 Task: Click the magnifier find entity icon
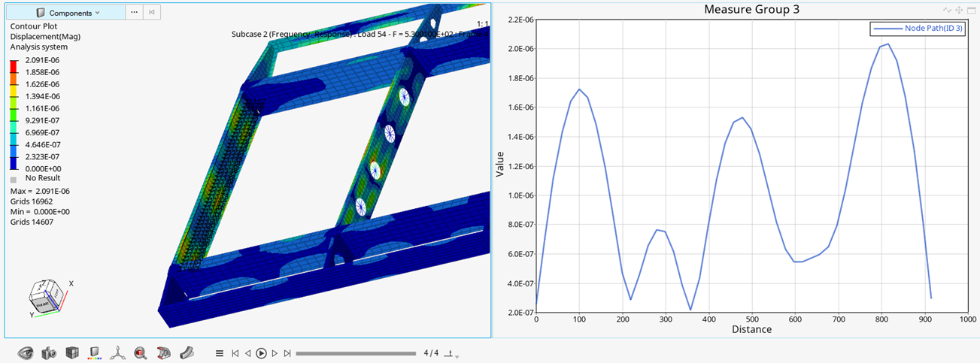point(140,352)
